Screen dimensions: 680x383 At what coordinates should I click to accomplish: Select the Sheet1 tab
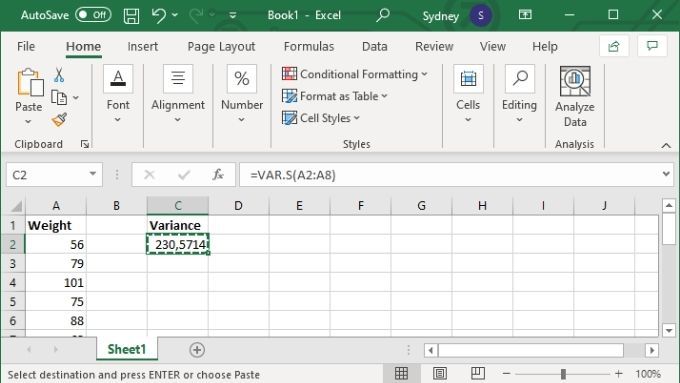(127, 349)
